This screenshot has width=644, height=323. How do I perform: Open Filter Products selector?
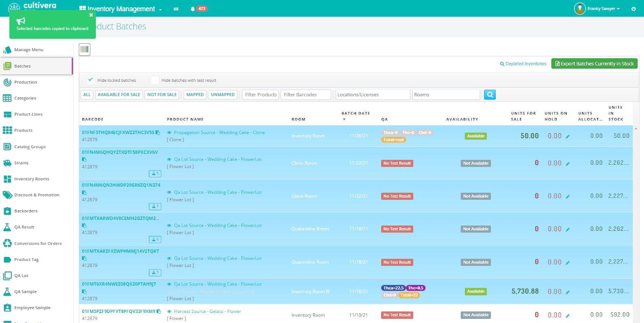[260, 95]
